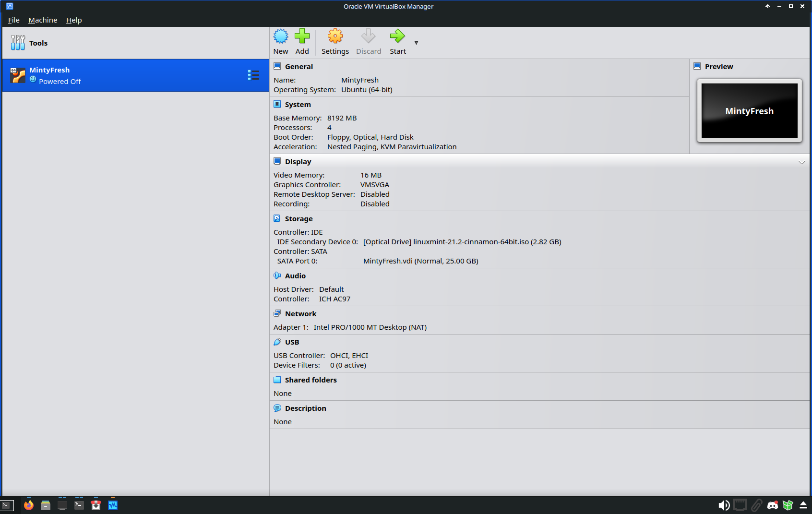Open the USB settings heading link
Screen dimensions: 812x514
pos(292,342)
